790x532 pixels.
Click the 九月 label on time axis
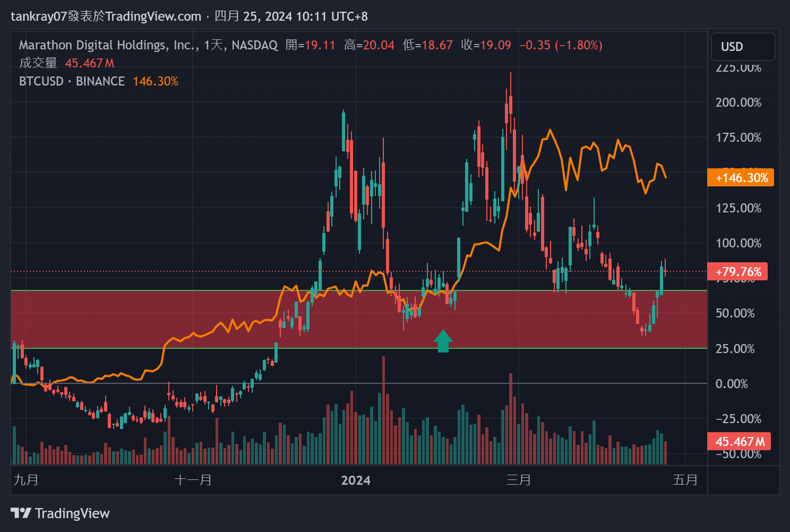coord(25,480)
